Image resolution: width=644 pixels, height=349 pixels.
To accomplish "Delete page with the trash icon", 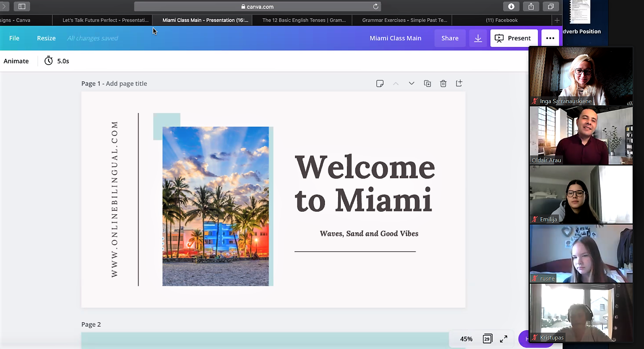I will (x=443, y=84).
